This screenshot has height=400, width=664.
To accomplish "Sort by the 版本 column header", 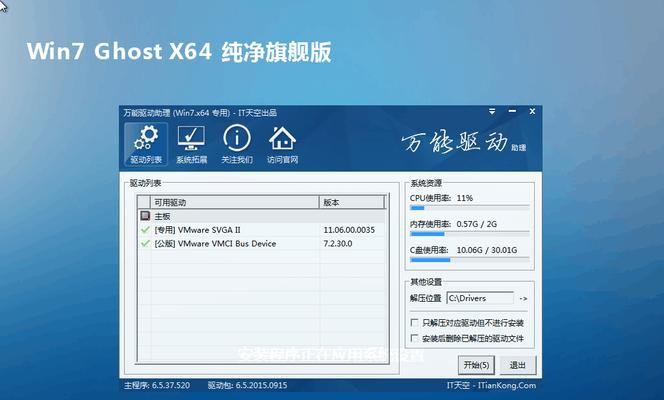I will (x=352, y=202).
